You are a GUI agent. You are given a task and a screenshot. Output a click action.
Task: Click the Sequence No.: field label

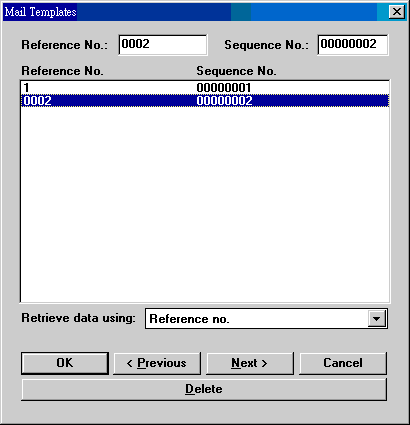266,45
